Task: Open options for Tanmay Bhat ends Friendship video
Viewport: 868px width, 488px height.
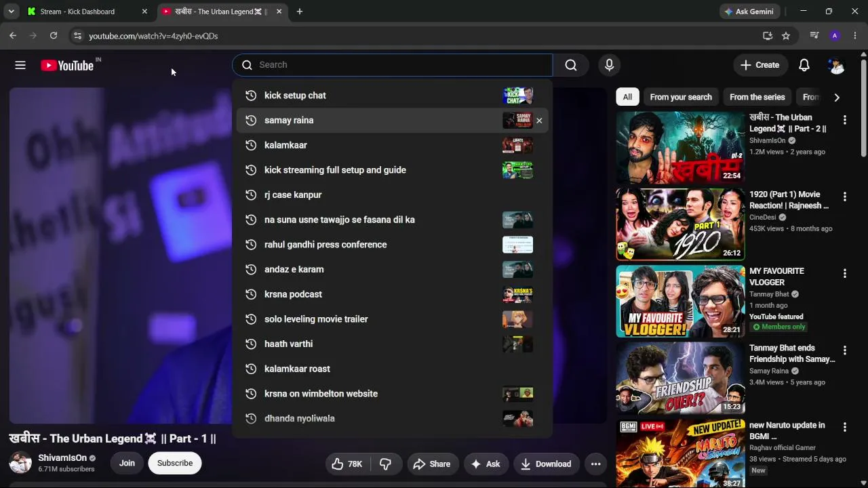Action: point(844,350)
